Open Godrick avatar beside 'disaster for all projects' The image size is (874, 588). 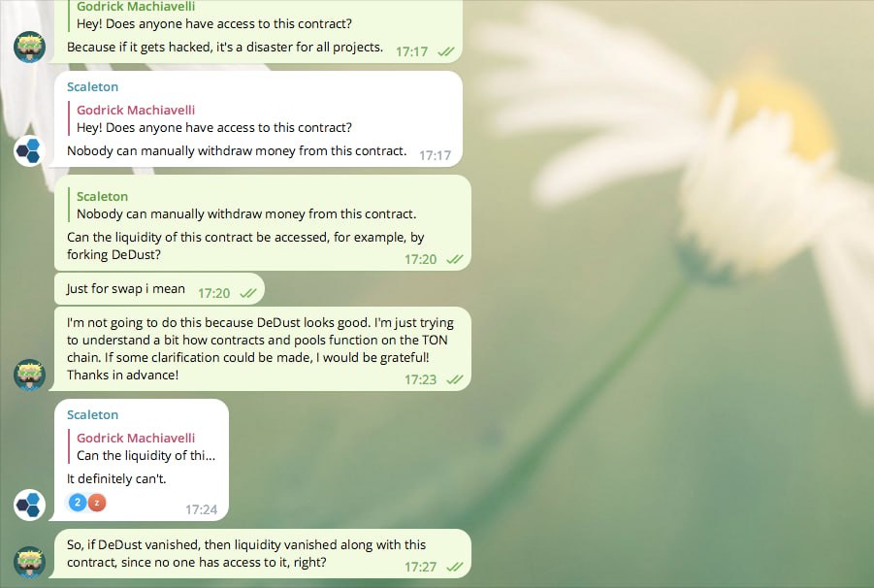(x=29, y=47)
